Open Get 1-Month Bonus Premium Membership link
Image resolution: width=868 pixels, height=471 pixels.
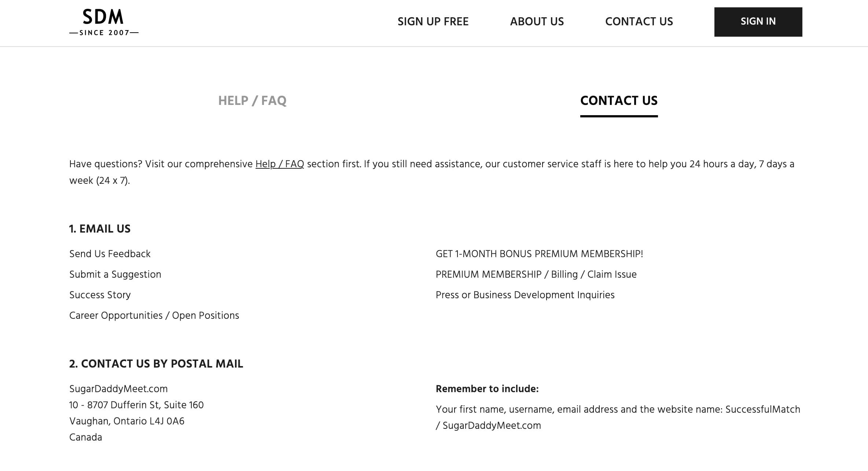(x=539, y=254)
